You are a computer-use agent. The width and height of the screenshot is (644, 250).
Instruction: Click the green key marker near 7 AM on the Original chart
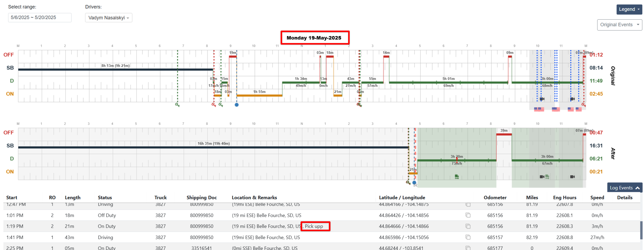pos(177,105)
